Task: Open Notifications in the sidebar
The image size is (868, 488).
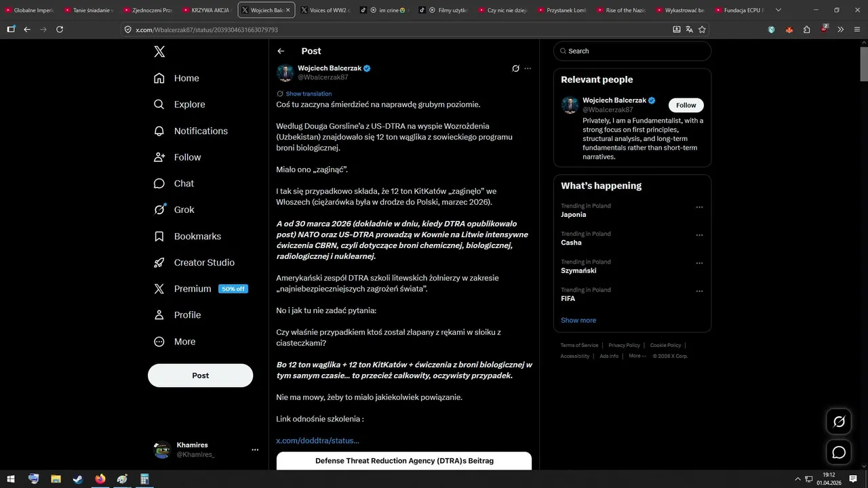Action: pos(191,131)
